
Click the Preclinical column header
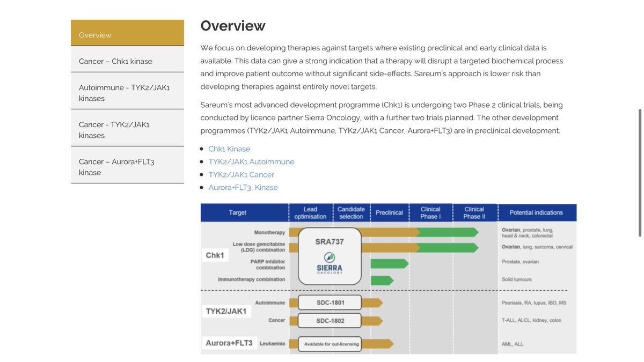pos(389,213)
